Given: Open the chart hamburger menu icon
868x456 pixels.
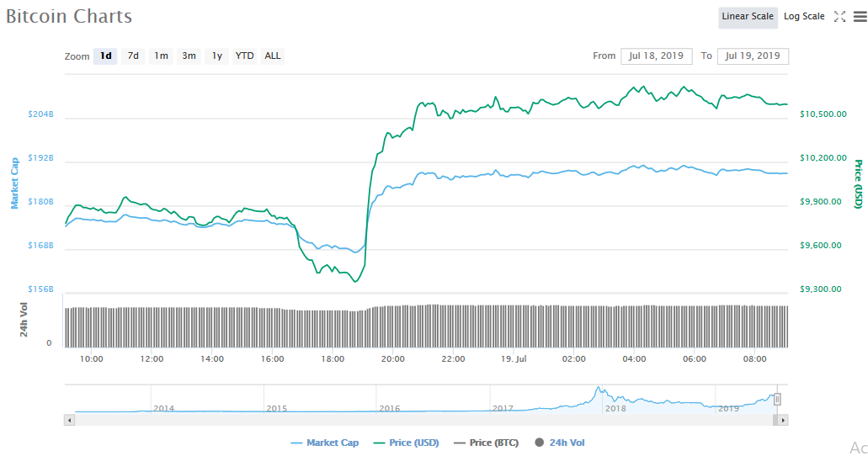Looking at the screenshot, I should point(860,17).
